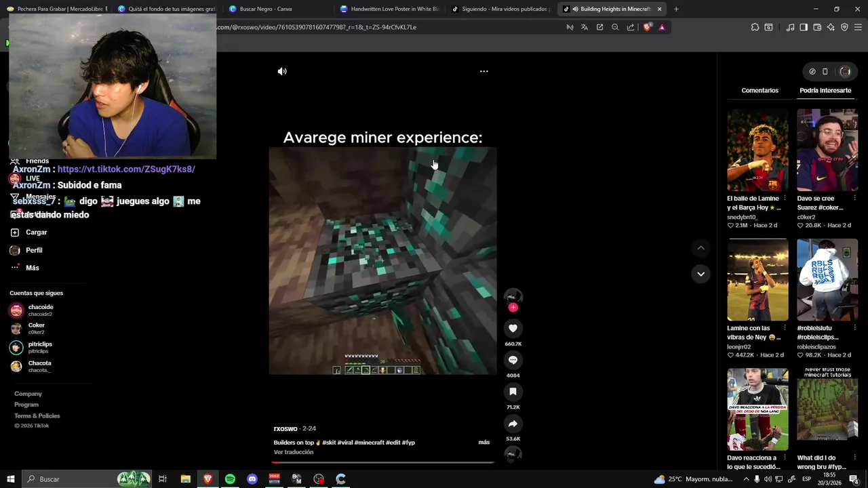Open a new browser tab
The height and width of the screenshot is (488, 868).
point(676,9)
